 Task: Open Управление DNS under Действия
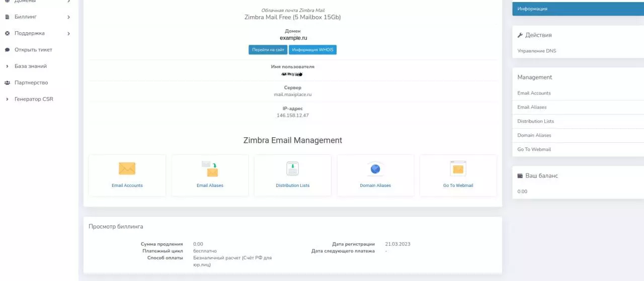537,51
